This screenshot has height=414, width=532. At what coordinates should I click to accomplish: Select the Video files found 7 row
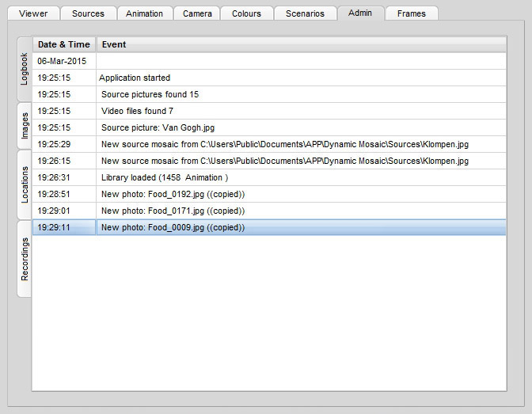point(137,111)
